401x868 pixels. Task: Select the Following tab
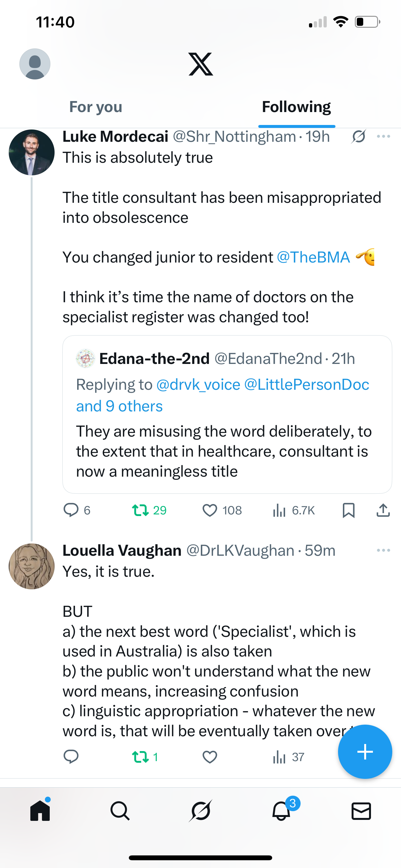tap(296, 107)
